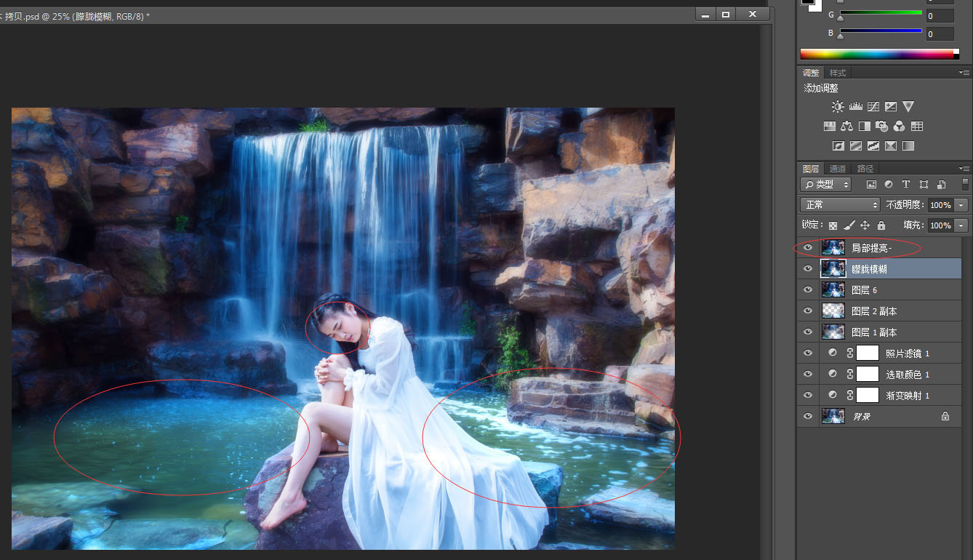Filter layers by shape layers icon
The height and width of the screenshot is (560, 973).
(924, 185)
